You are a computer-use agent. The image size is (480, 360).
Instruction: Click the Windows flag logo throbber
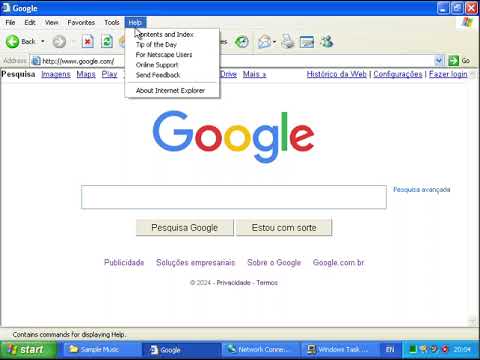click(x=467, y=23)
